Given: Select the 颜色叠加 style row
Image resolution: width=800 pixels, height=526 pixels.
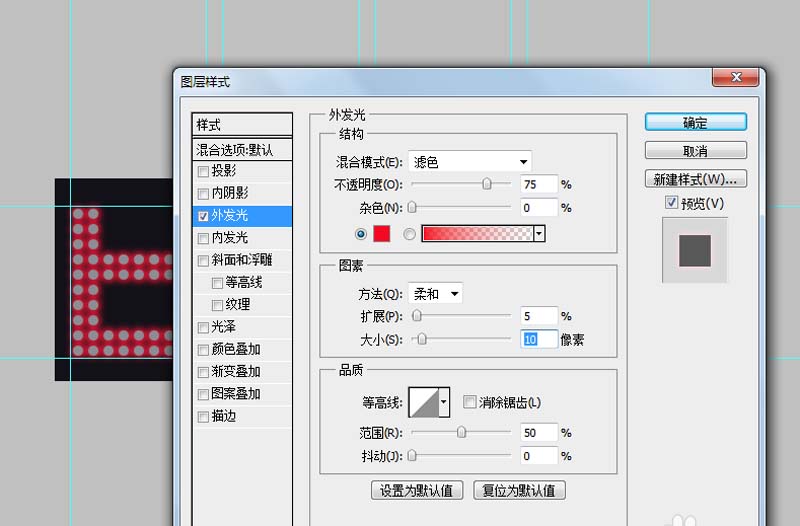Looking at the screenshot, I should pyautogui.click(x=242, y=349).
